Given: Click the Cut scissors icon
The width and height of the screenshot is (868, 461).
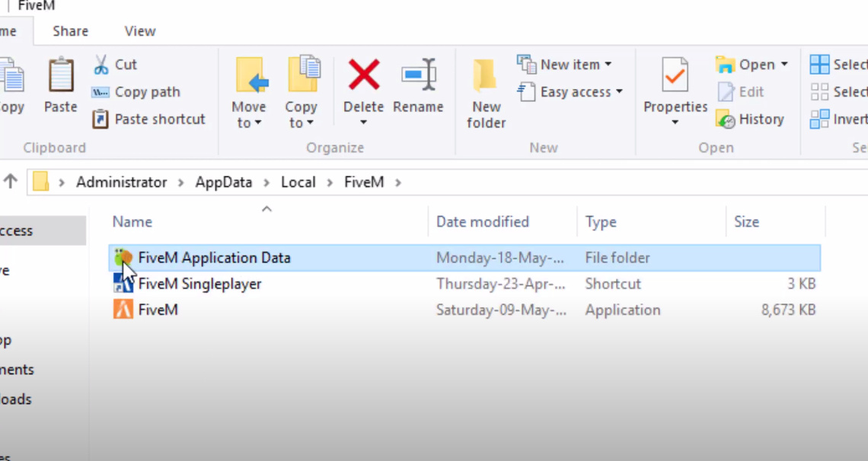Looking at the screenshot, I should click(x=101, y=65).
